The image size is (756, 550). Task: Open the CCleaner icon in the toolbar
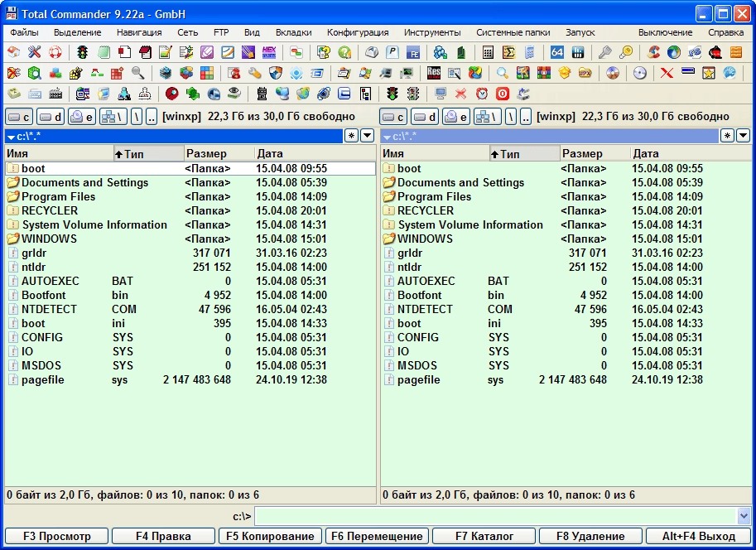(653, 52)
